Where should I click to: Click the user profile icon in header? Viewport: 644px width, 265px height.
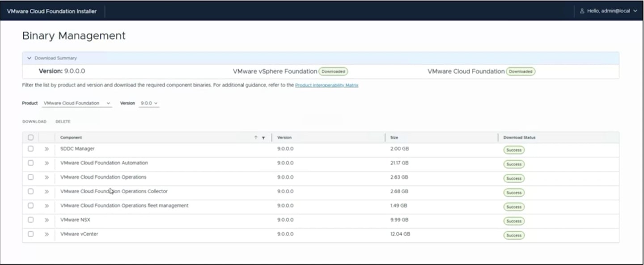(582, 11)
